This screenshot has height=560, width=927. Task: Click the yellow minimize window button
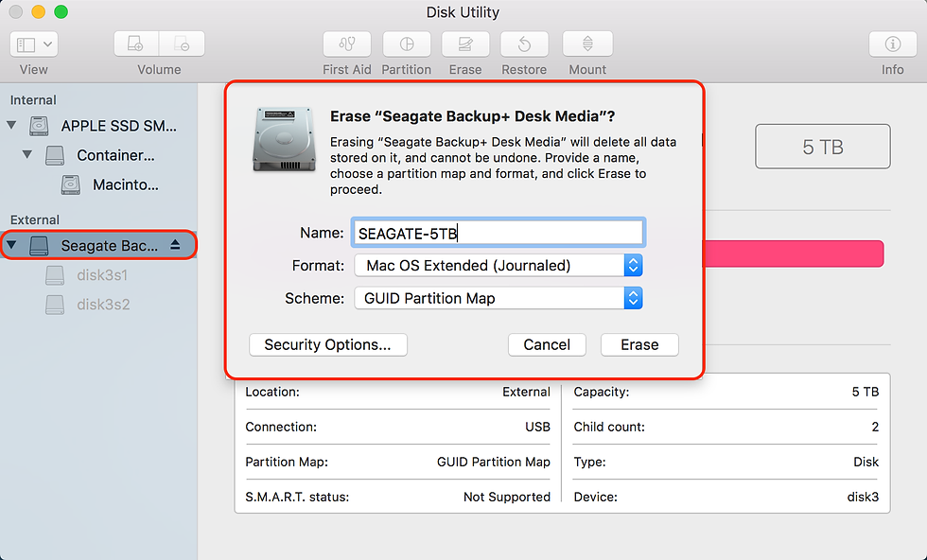click(39, 12)
